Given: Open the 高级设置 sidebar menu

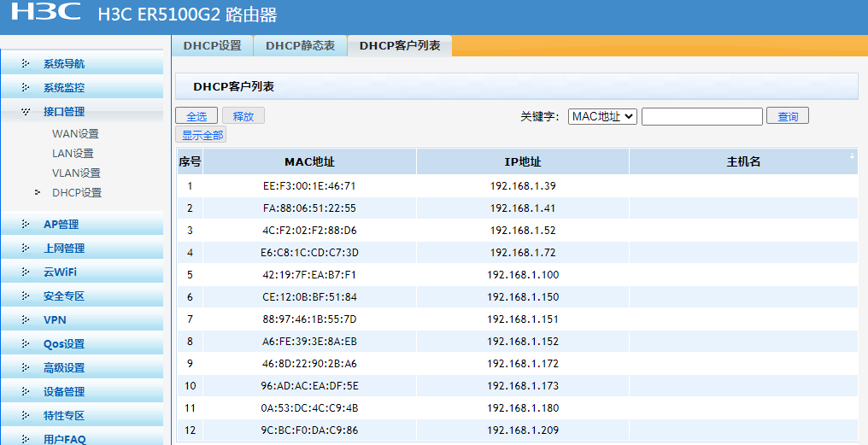Looking at the screenshot, I should [x=82, y=367].
